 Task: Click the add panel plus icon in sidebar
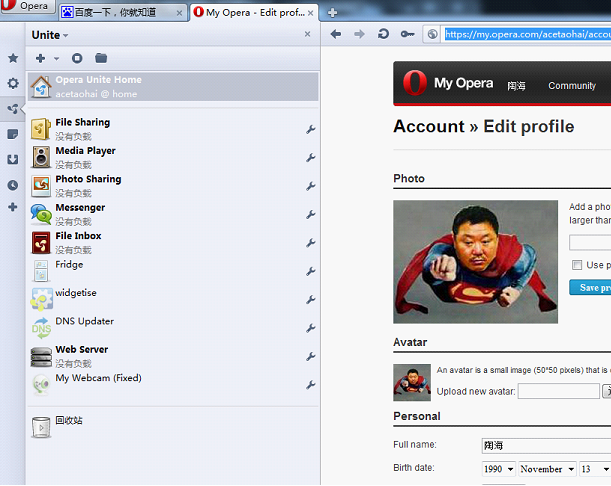(x=13, y=207)
